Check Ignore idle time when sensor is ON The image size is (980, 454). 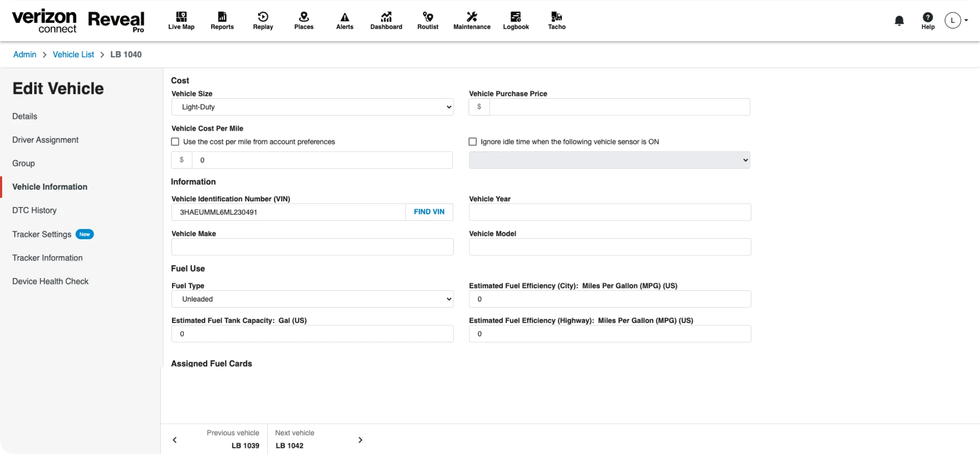(473, 141)
